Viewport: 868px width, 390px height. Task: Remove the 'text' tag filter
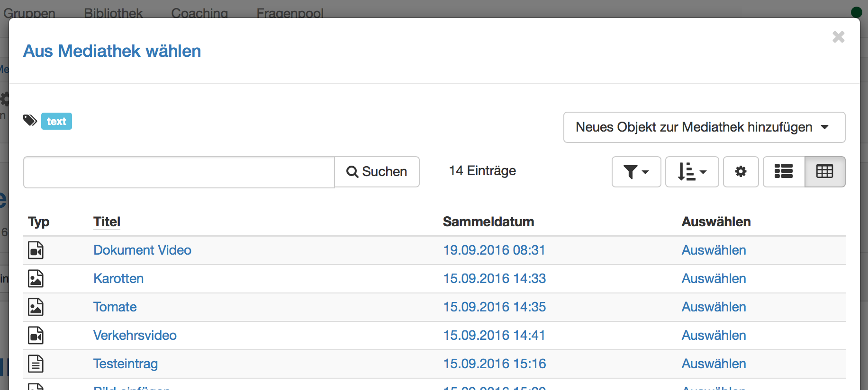[x=56, y=121]
